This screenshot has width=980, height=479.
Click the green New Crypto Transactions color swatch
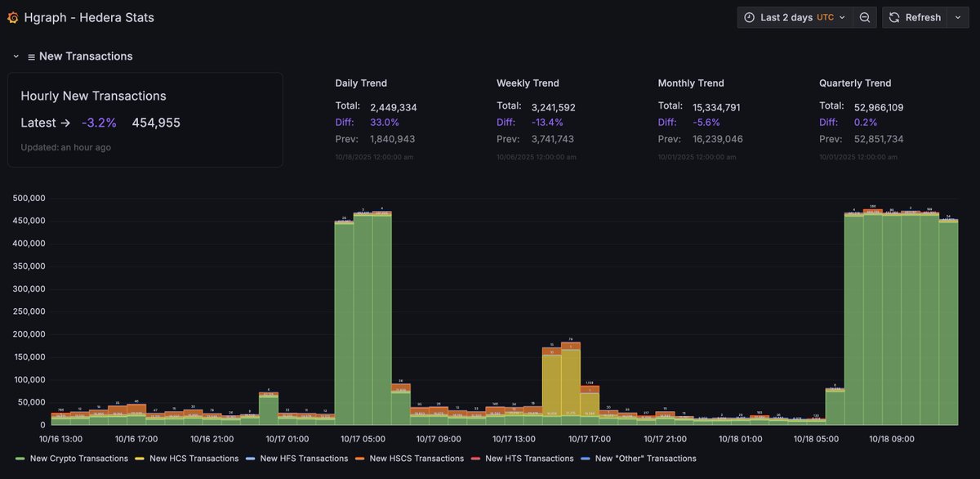tap(20, 459)
